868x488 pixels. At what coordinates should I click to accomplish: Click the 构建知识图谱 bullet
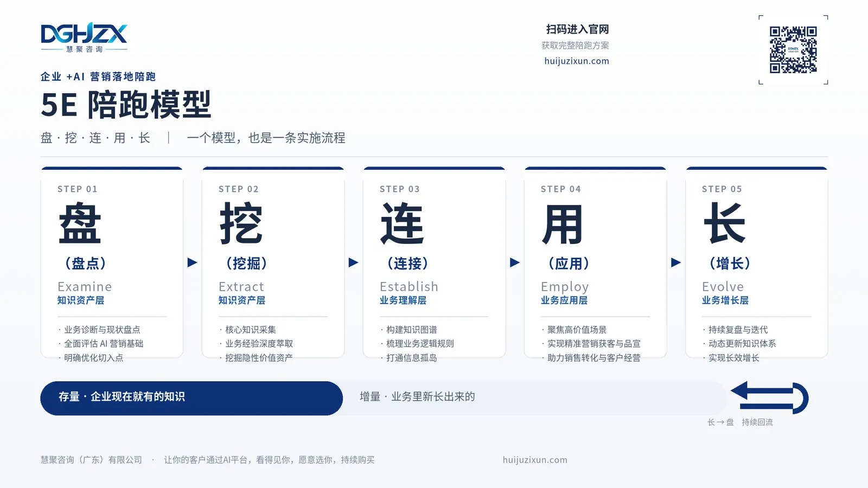point(409,330)
